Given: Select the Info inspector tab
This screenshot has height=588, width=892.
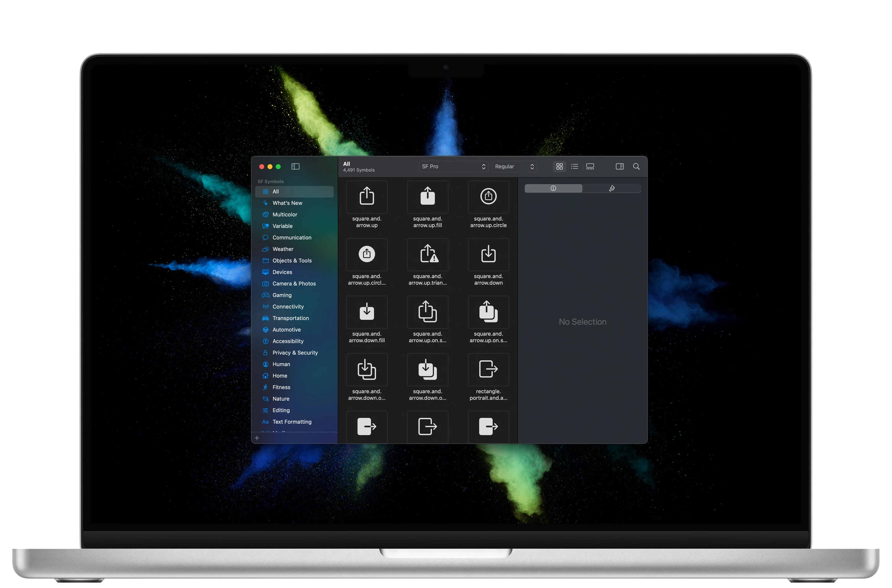Looking at the screenshot, I should [x=553, y=188].
